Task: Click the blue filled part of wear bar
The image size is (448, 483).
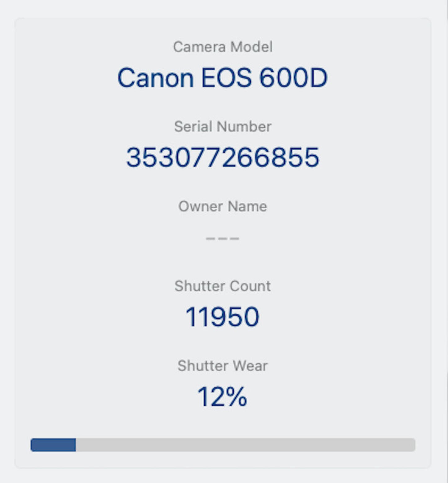Action: [x=53, y=445]
